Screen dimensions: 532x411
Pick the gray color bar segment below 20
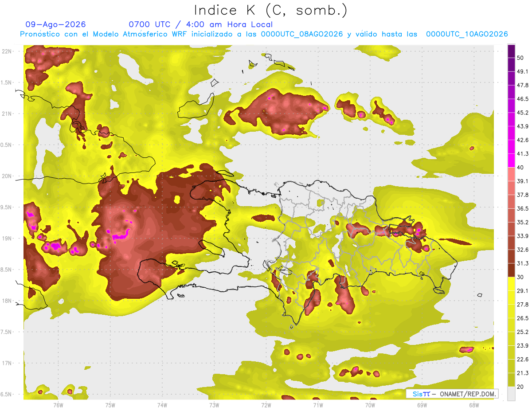pyautogui.click(x=512, y=394)
